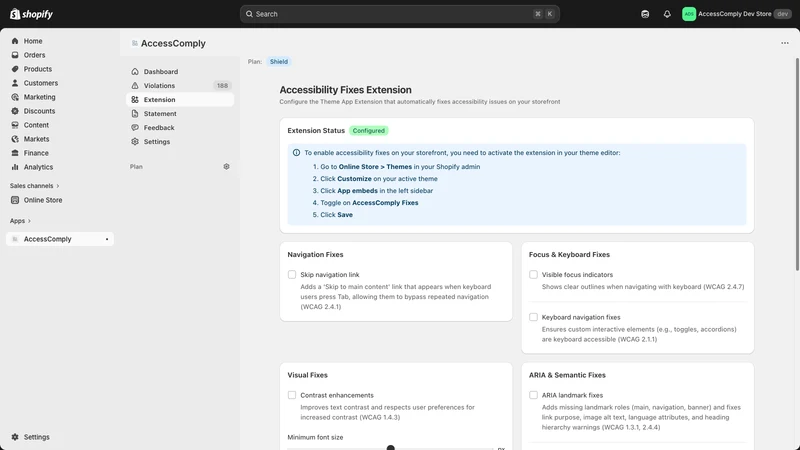This screenshot has width=800, height=450.
Task: Open the notifications bell
Action: (667, 14)
